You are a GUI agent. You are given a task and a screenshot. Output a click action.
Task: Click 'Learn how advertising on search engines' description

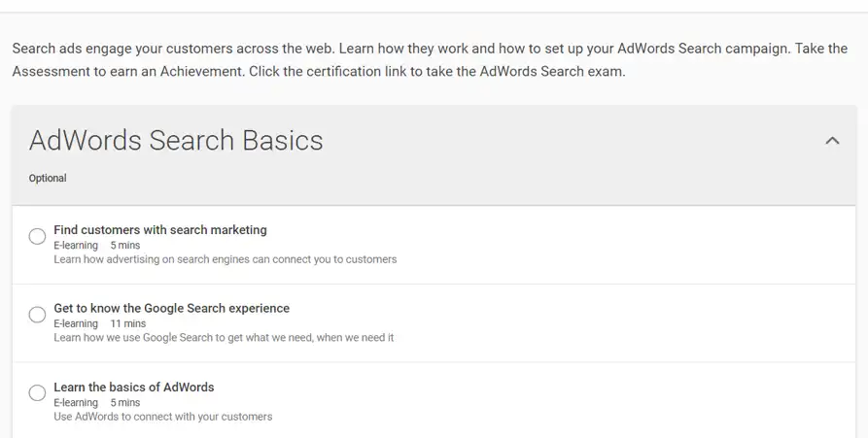tap(226, 259)
